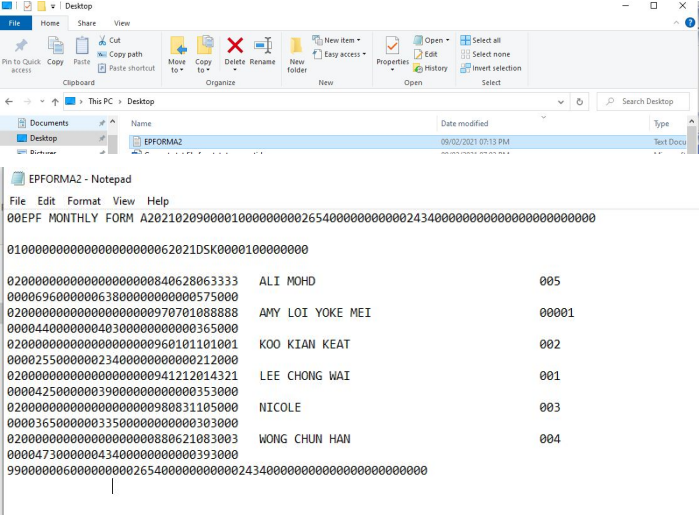Open the Format menu in Notepad
Image resolution: width=700 pixels, height=515 pixels.
pyautogui.click(x=84, y=201)
